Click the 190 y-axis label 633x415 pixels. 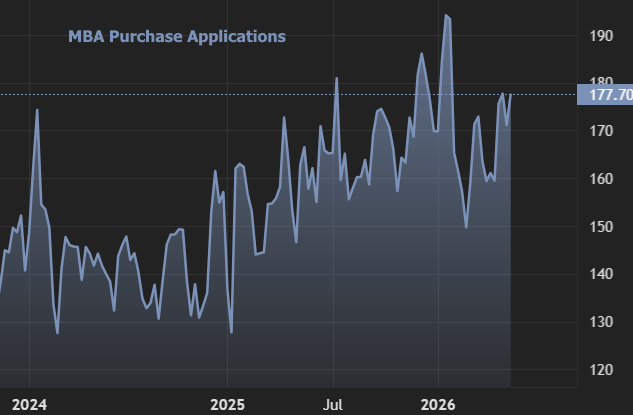point(601,36)
